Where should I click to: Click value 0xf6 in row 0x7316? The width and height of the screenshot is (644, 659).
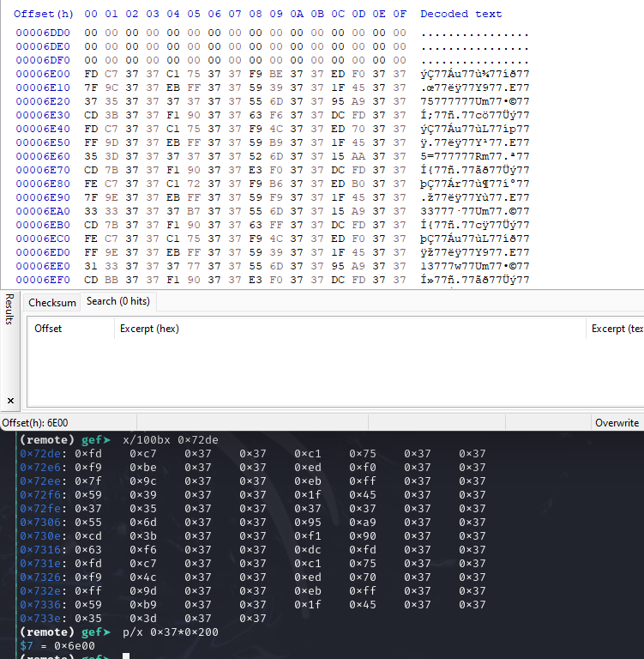143,550
